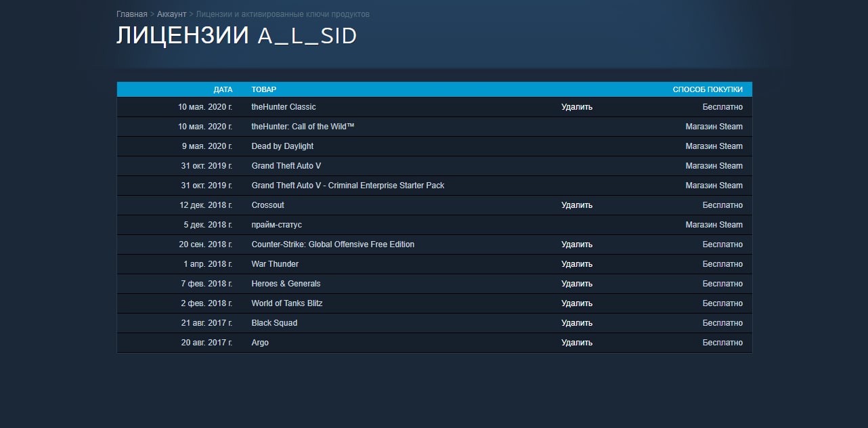Image resolution: width=868 pixels, height=428 pixels.
Task: Click Удалить for Black Squad
Action: point(577,323)
